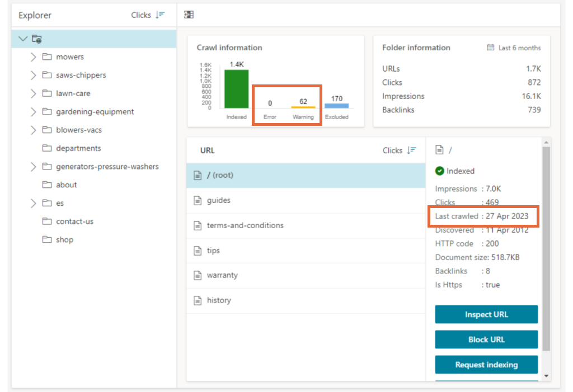Select the warranty URL row
The image size is (573, 392).
(x=306, y=276)
